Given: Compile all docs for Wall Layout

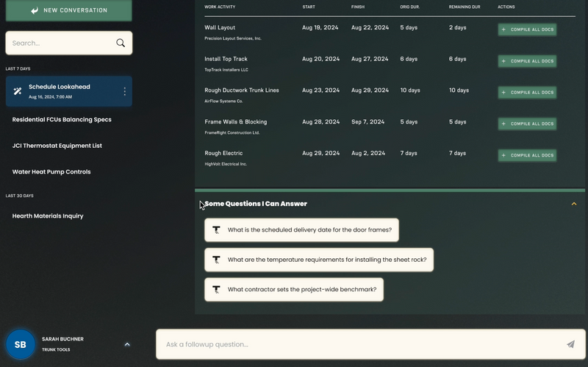Looking at the screenshot, I should point(527,30).
